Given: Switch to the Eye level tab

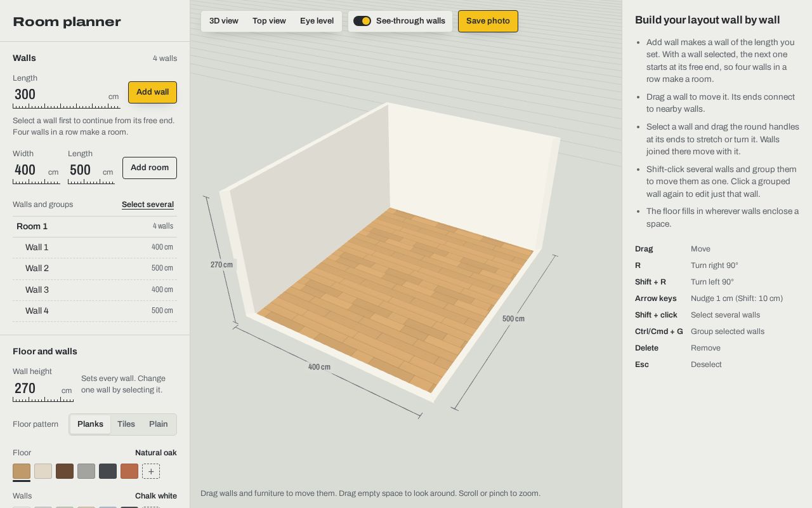Looking at the screenshot, I should pos(317,21).
